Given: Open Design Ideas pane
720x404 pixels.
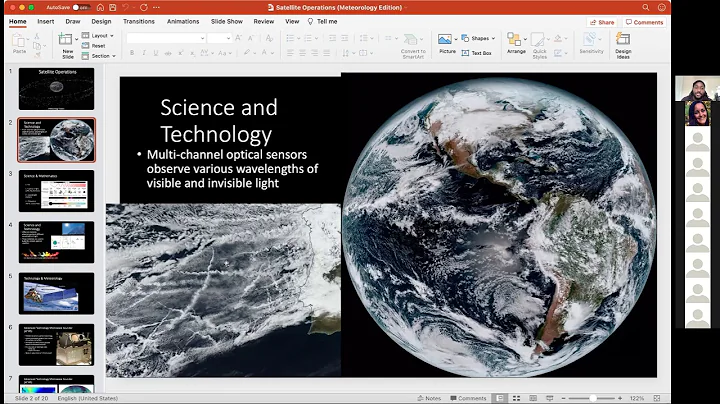Looking at the screenshot, I should click(x=623, y=45).
